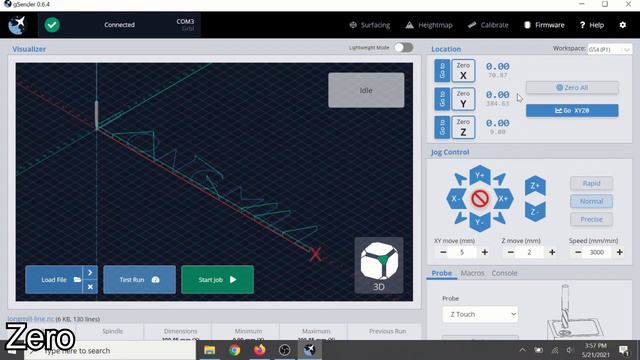
Task: Click Start Job button
Action: pyautogui.click(x=217, y=280)
